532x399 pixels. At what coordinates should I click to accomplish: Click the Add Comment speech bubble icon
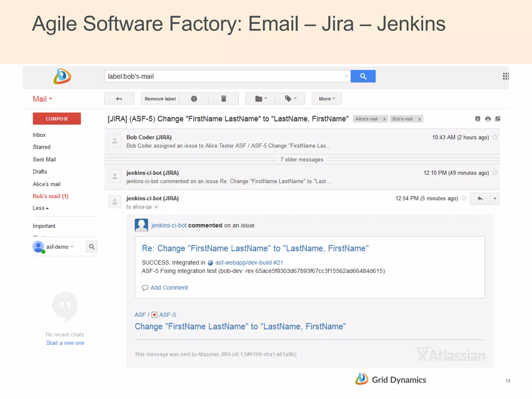[x=145, y=288]
